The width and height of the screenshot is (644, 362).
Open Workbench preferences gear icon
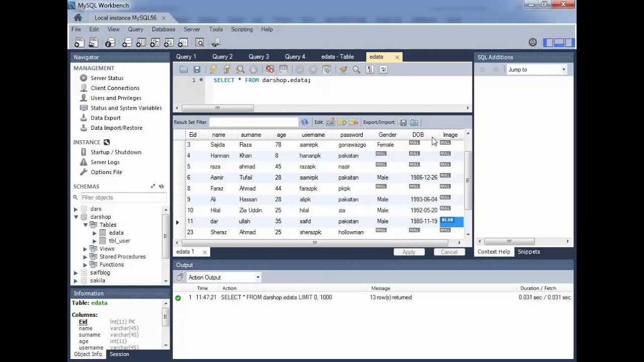(x=533, y=43)
